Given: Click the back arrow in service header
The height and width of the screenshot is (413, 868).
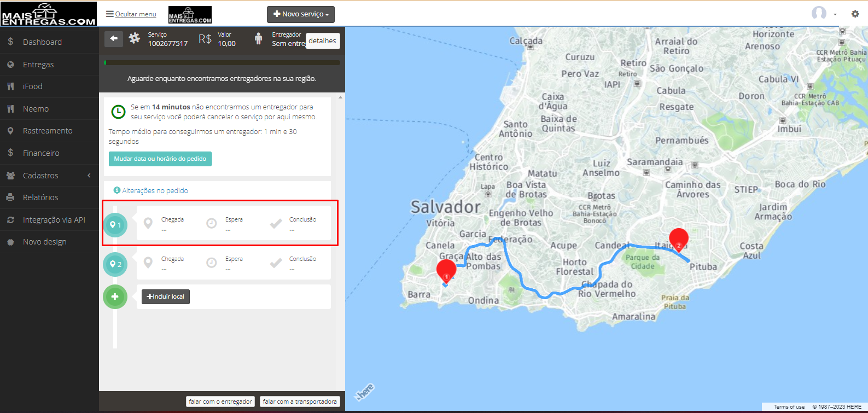Looking at the screenshot, I should pyautogui.click(x=114, y=38).
